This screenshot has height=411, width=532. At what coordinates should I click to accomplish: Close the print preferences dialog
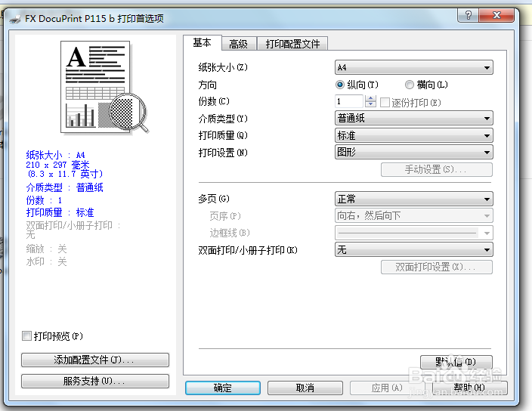tap(496, 15)
